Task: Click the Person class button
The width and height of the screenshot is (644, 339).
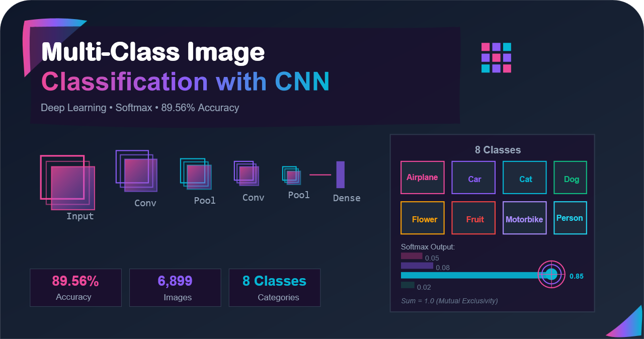Action: pyautogui.click(x=570, y=218)
